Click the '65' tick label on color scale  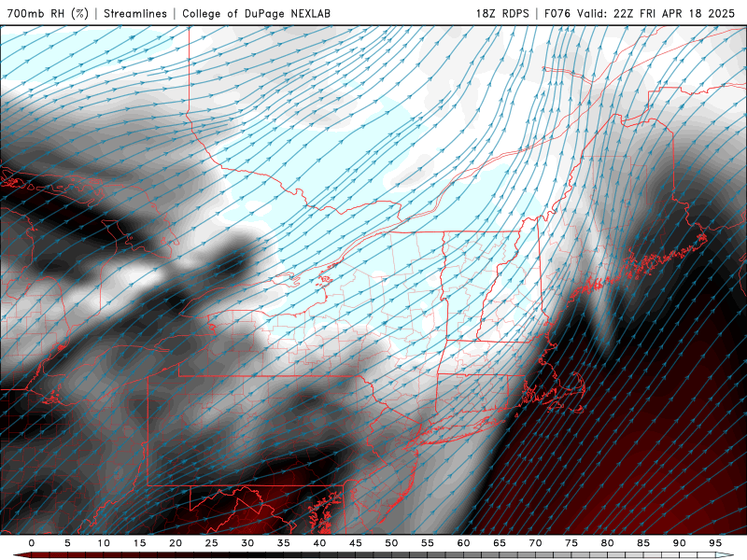[x=500, y=543]
